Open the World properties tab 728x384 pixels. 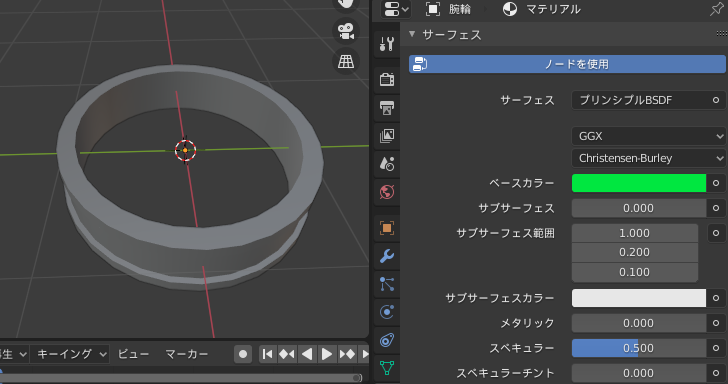coord(387,191)
